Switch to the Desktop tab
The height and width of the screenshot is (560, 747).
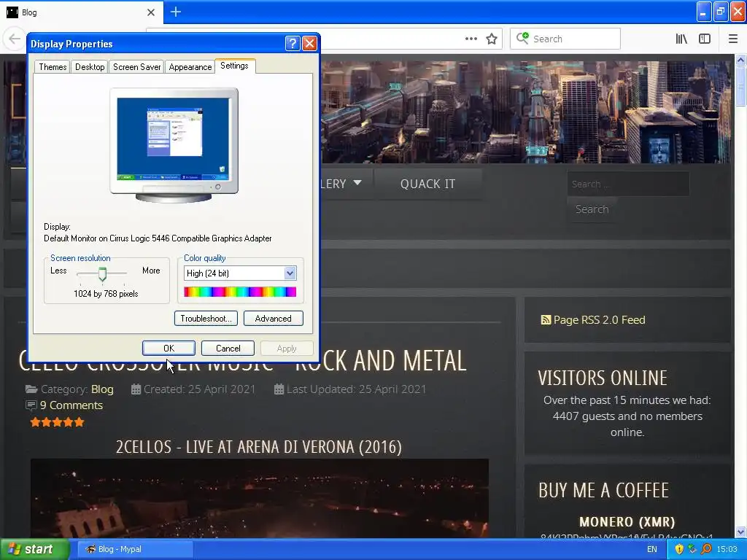pos(90,66)
